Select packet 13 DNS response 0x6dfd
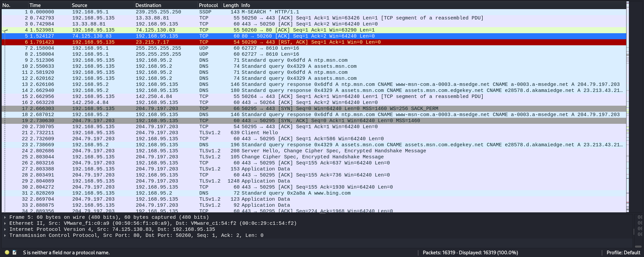Screen dimensions: 644x257 pyautogui.click(x=314, y=84)
